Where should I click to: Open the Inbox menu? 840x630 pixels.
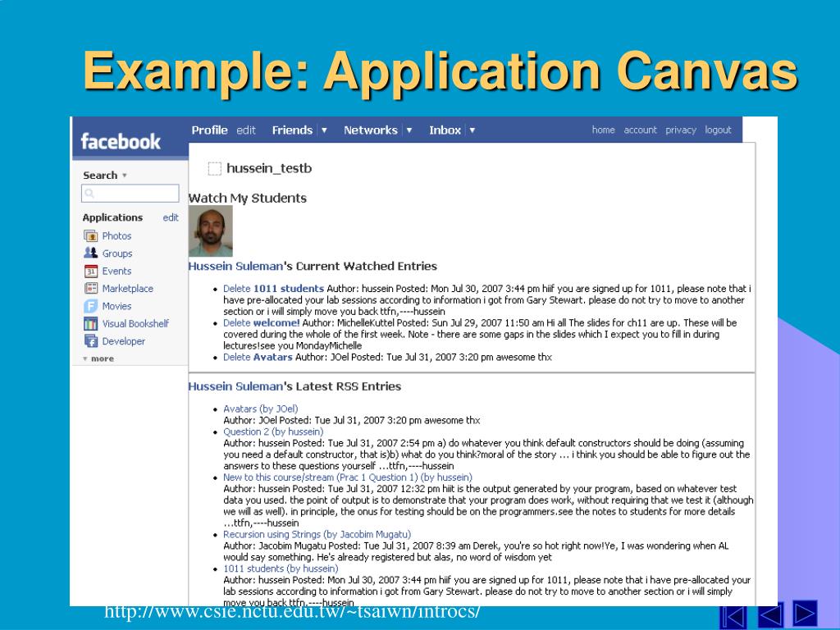[445, 130]
